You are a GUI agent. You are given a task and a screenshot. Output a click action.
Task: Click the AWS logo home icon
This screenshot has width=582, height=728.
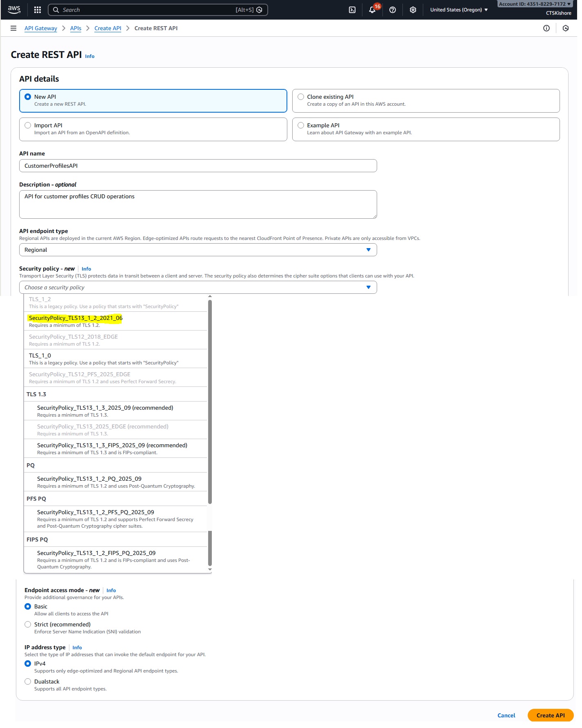(x=14, y=10)
